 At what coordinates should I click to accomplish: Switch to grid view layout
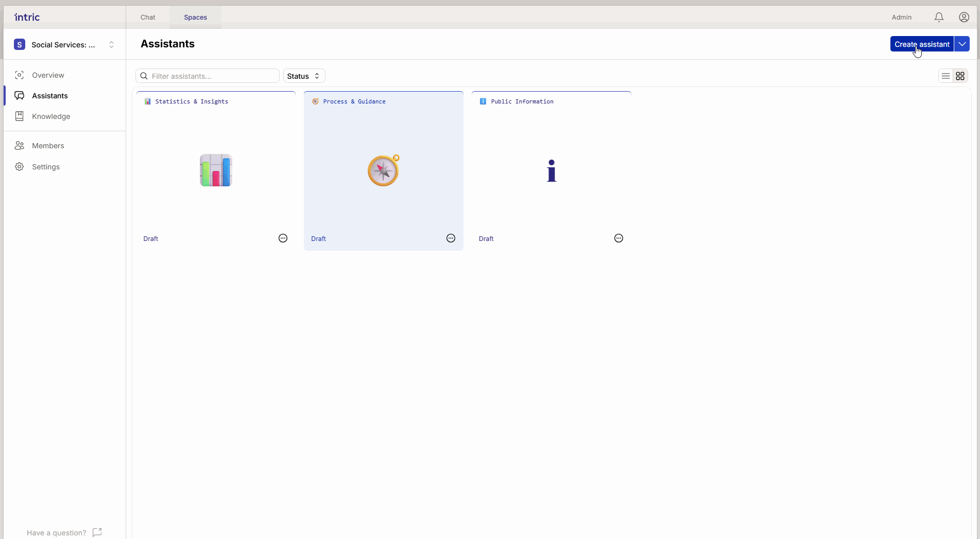(x=960, y=76)
